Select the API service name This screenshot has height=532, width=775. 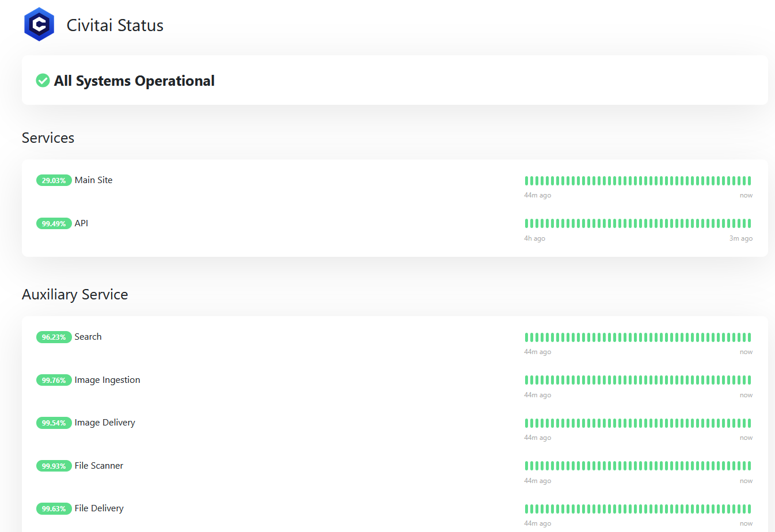(x=81, y=223)
